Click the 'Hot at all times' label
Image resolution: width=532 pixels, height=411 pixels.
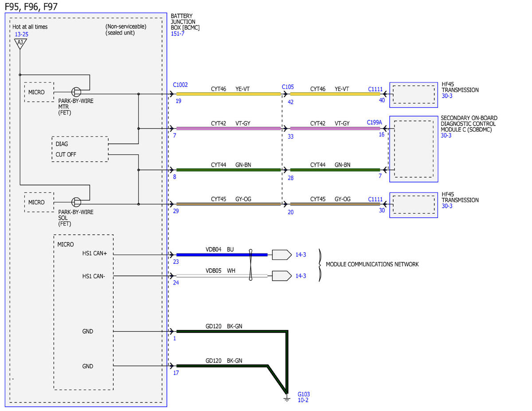click(x=30, y=27)
